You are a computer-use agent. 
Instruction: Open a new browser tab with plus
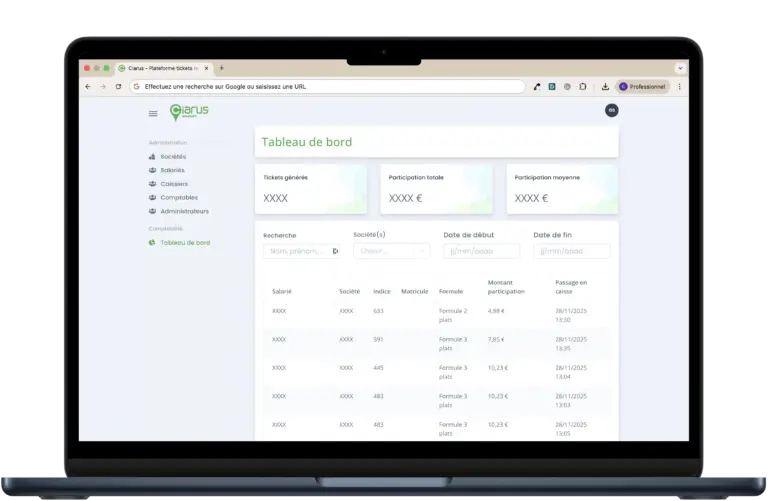pos(222,68)
